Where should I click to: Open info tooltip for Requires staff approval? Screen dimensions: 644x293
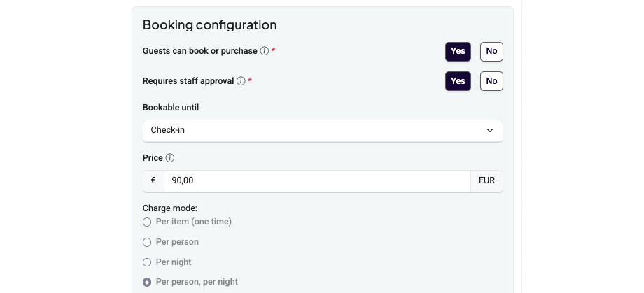tap(241, 81)
